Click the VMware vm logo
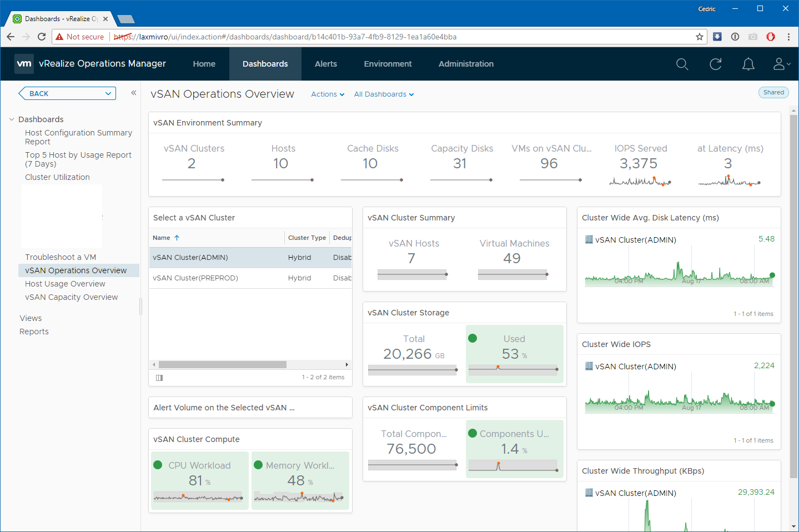 (24, 64)
